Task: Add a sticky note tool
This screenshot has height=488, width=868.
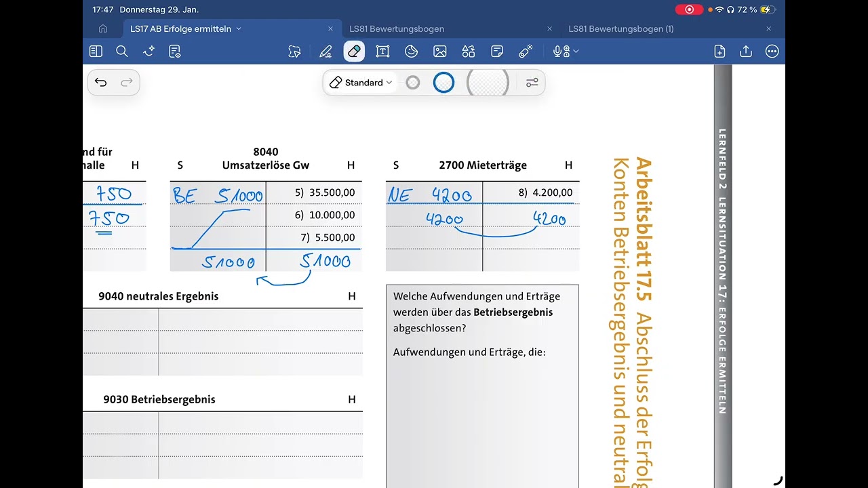Action: coord(497,52)
